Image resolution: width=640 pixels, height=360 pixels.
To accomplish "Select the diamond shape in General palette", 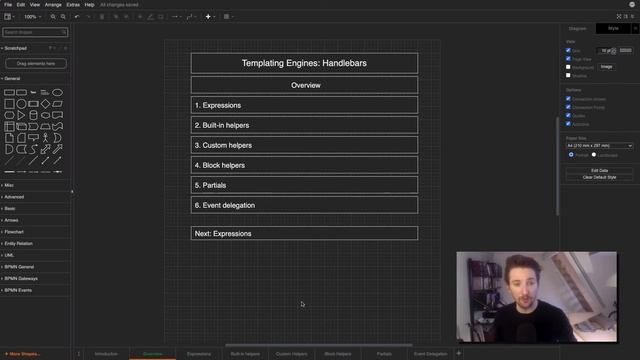I will click(45, 104).
